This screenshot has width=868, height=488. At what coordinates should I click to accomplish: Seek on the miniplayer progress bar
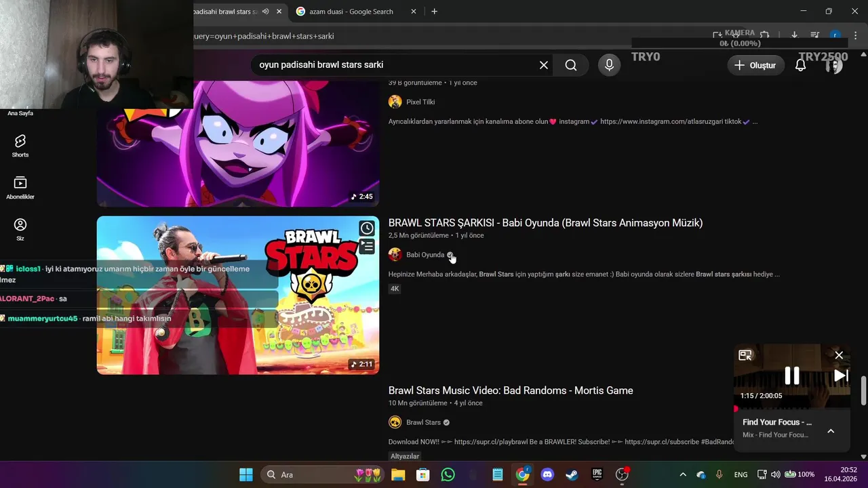click(792, 409)
